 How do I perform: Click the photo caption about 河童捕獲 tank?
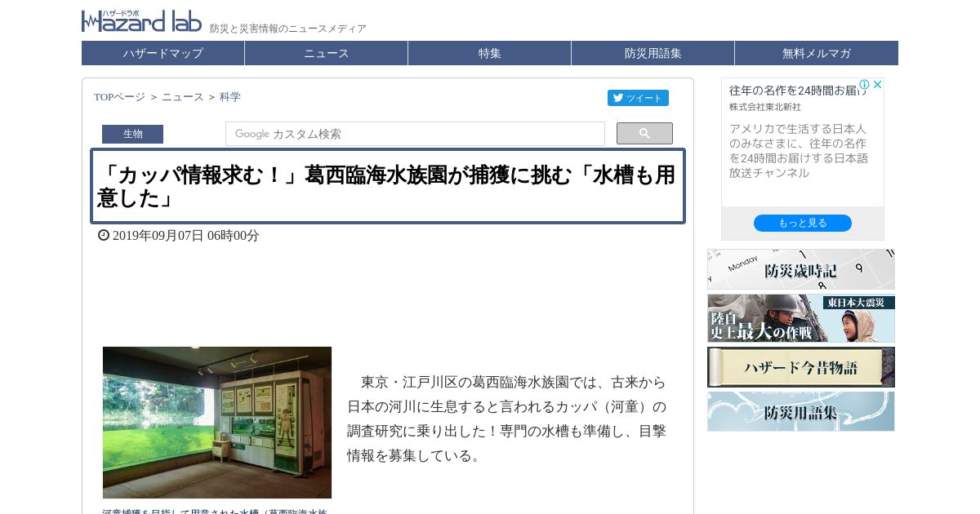215,510
